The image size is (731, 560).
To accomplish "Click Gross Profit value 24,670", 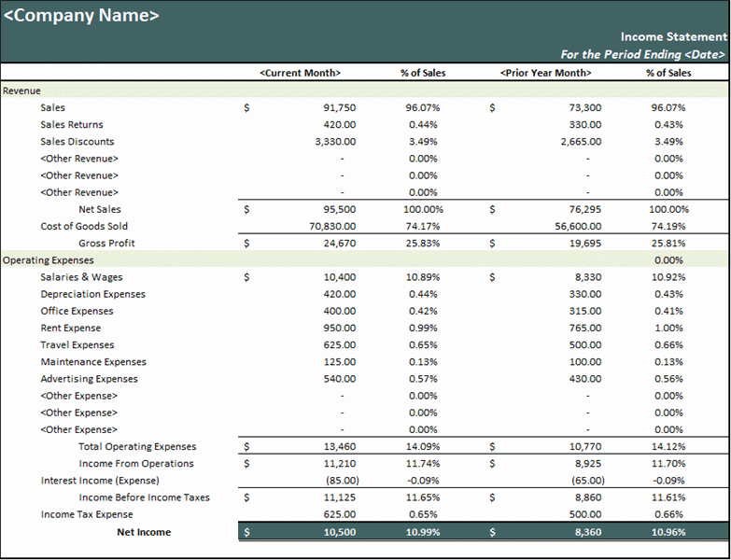I will [x=340, y=244].
